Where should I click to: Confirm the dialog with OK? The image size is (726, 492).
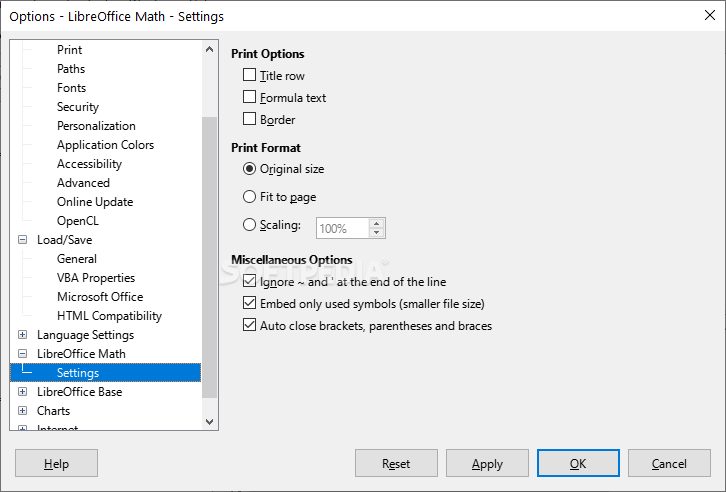click(x=578, y=463)
